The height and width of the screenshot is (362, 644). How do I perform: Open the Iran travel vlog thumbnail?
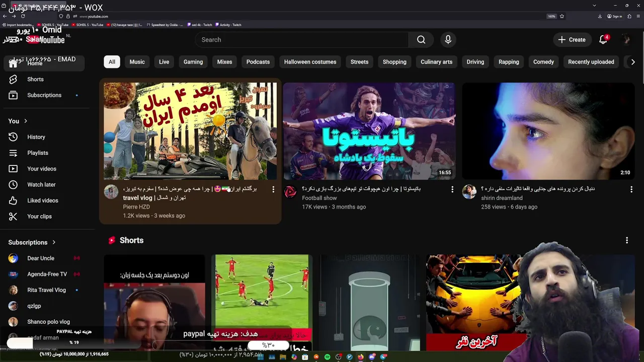click(190, 131)
